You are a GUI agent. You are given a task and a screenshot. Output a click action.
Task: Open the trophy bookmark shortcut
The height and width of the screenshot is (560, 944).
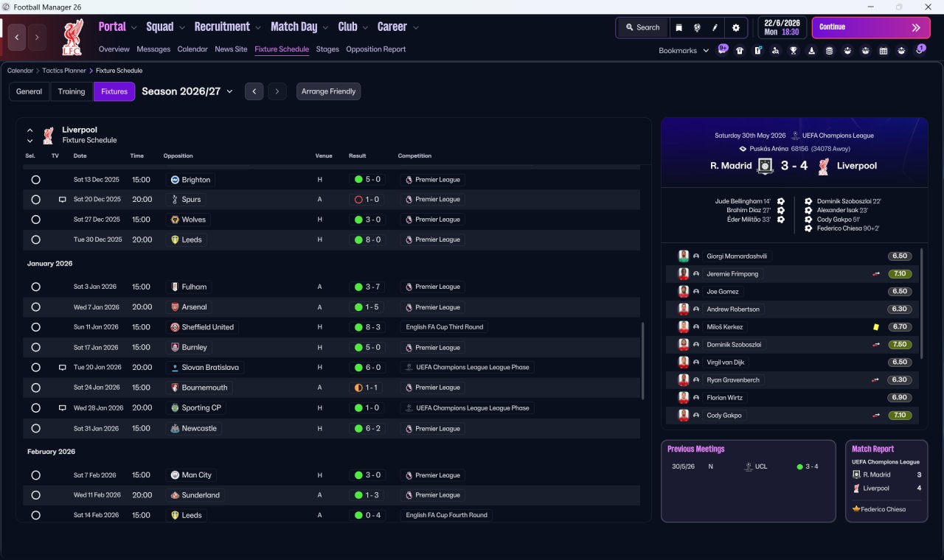point(794,50)
